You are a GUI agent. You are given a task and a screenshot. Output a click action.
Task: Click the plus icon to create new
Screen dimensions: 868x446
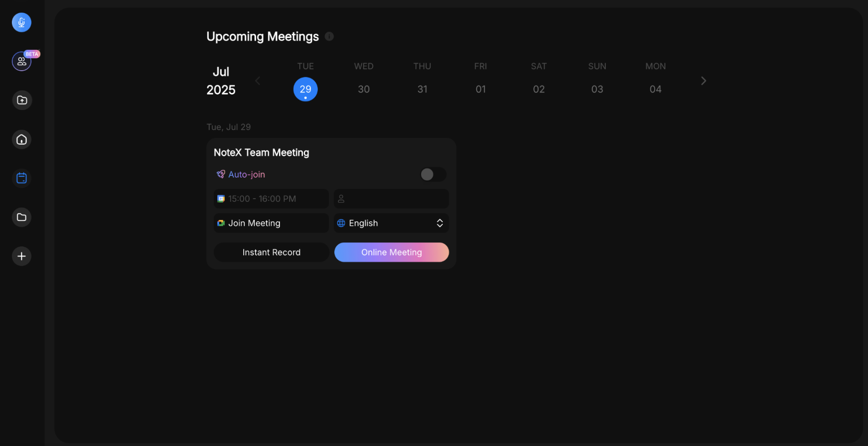(x=21, y=256)
